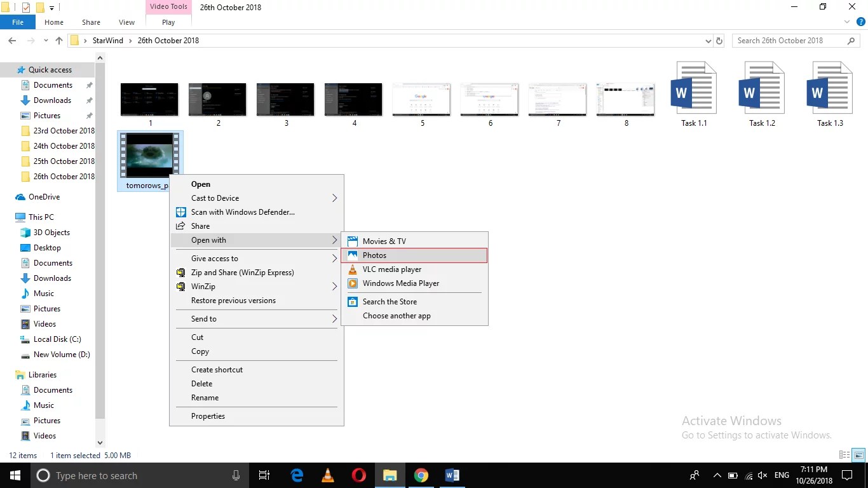Click the refresh icon beside the address bar
The width and height of the screenshot is (868, 488).
pyautogui.click(x=719, y=40)
